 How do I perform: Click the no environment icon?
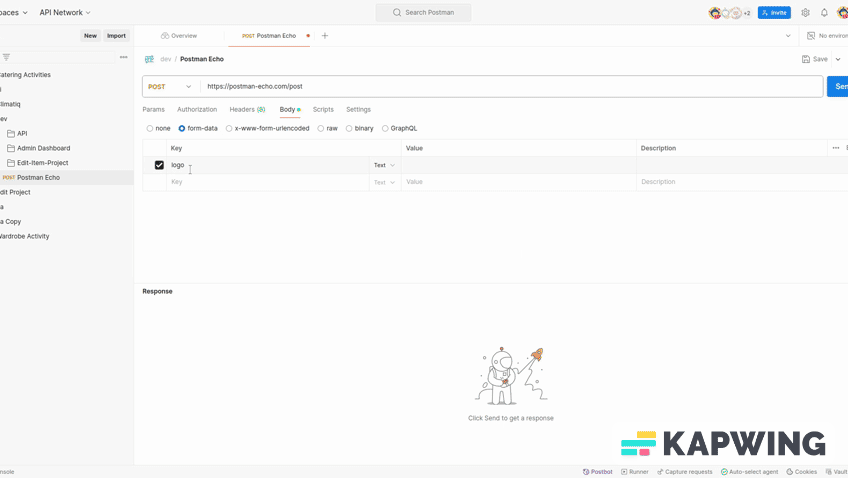[811, 36]
